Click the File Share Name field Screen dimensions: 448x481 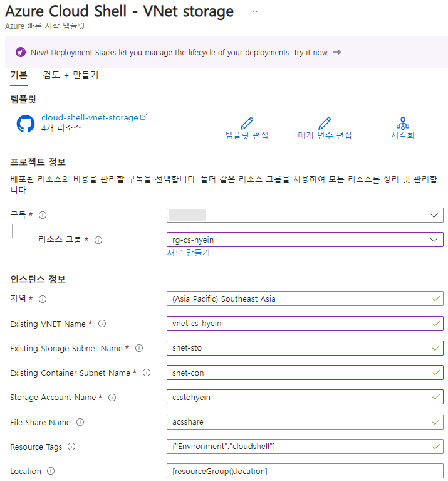pos(305,422)
